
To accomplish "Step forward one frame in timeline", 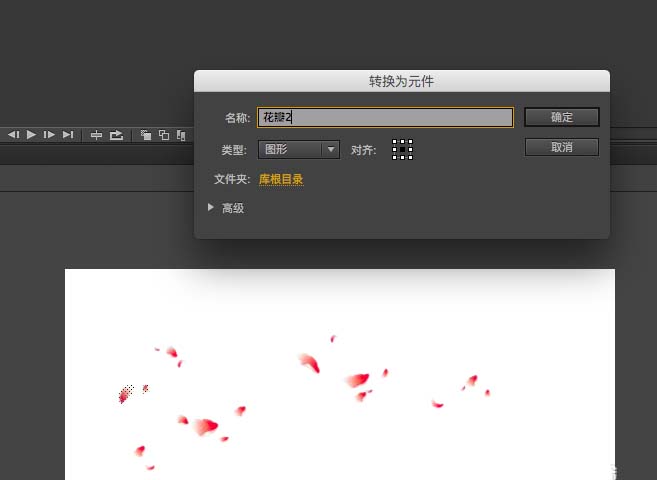I will [x=49, y=135].
